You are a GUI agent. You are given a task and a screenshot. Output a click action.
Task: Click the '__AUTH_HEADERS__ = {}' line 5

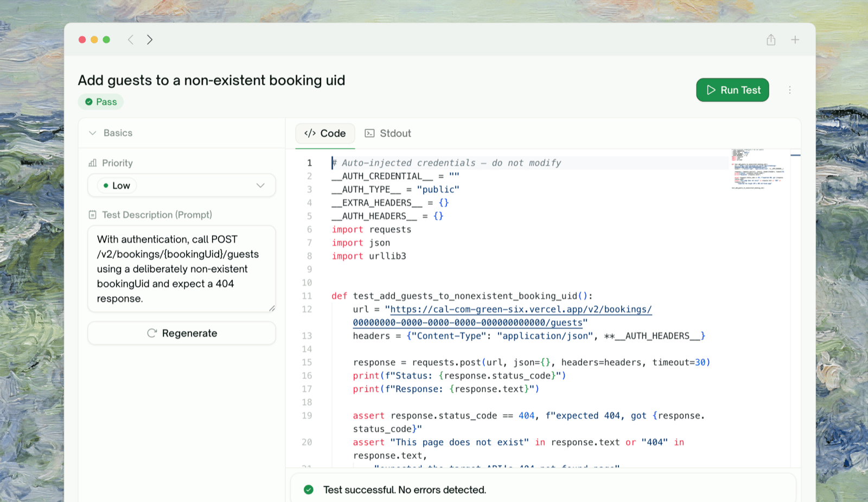[x=387, y=216]
